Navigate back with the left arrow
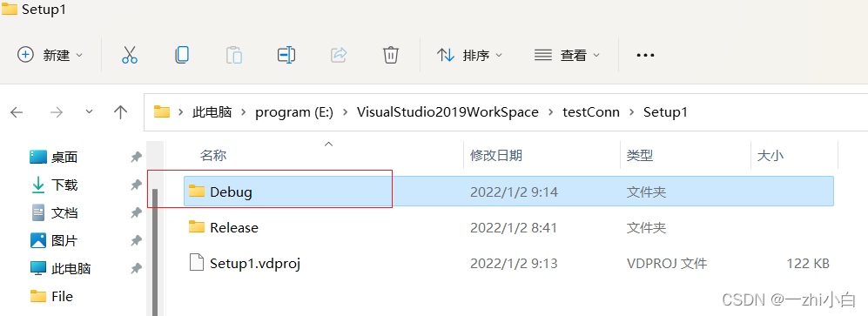This screenshot has width=868, height=316. coord(17,112)
